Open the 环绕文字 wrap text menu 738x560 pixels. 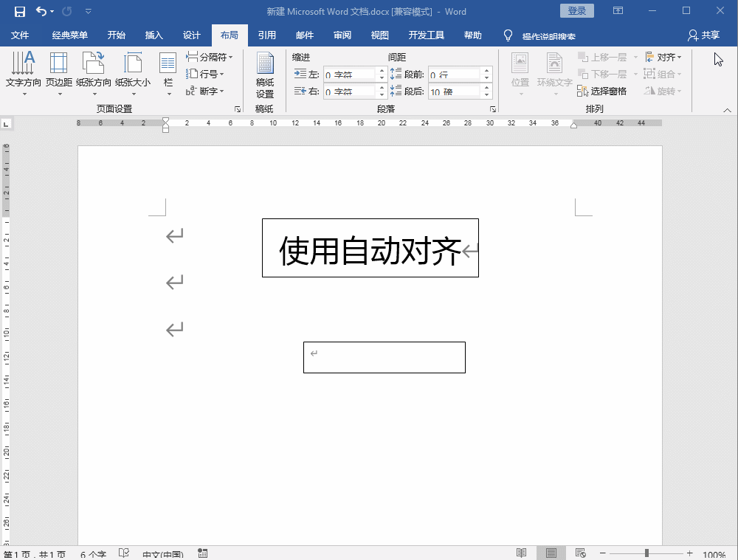[554, 73]
